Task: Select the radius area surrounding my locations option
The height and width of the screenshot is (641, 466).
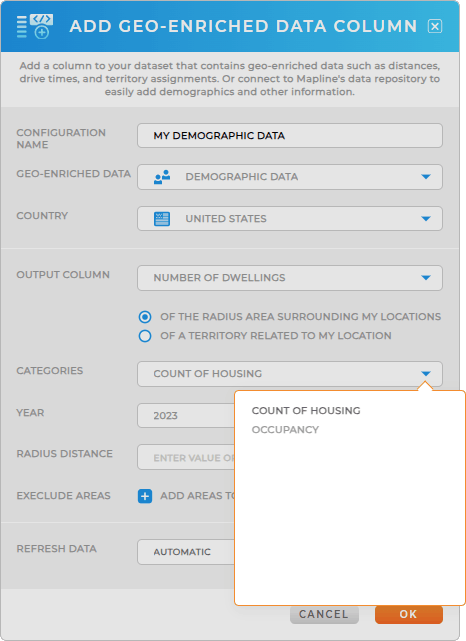Action: tap(145, 317)
